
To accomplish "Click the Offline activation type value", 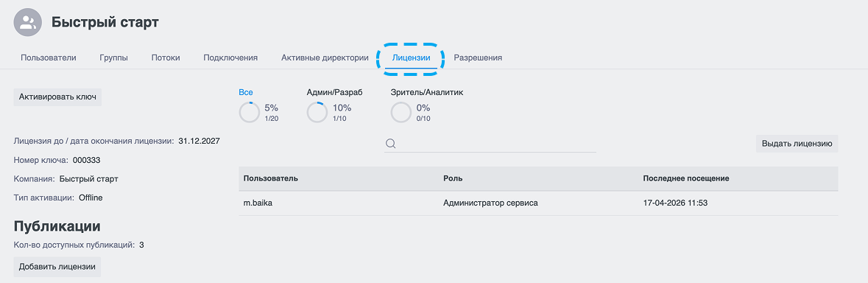I will (x=91, y=198).
